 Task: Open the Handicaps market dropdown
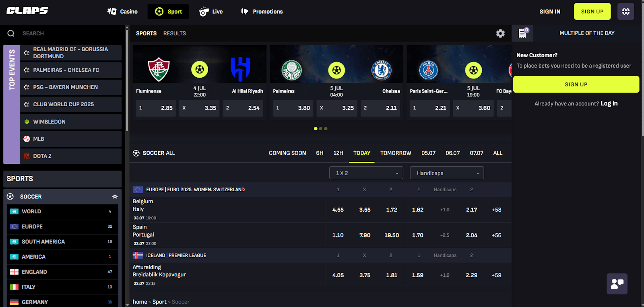[x=447, y=173]
